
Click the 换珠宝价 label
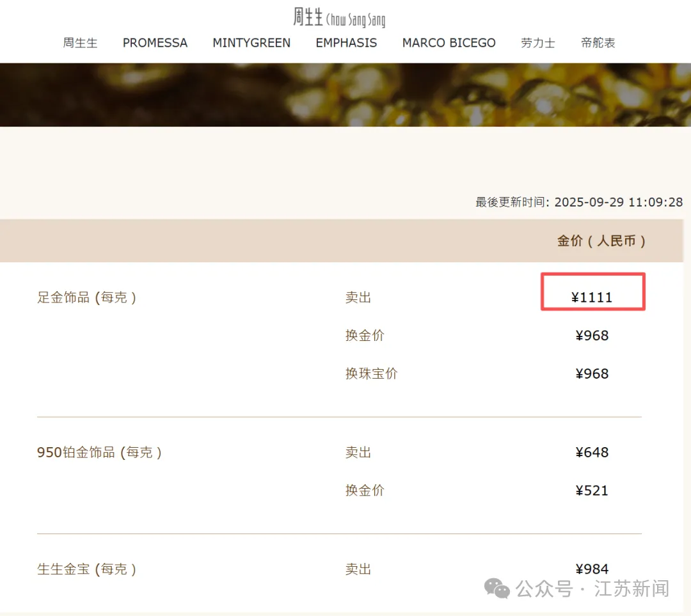point(371,374)
